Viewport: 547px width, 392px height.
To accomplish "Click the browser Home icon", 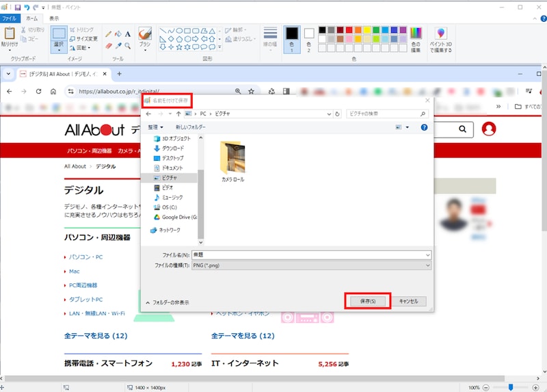I will tap(53, 92).
